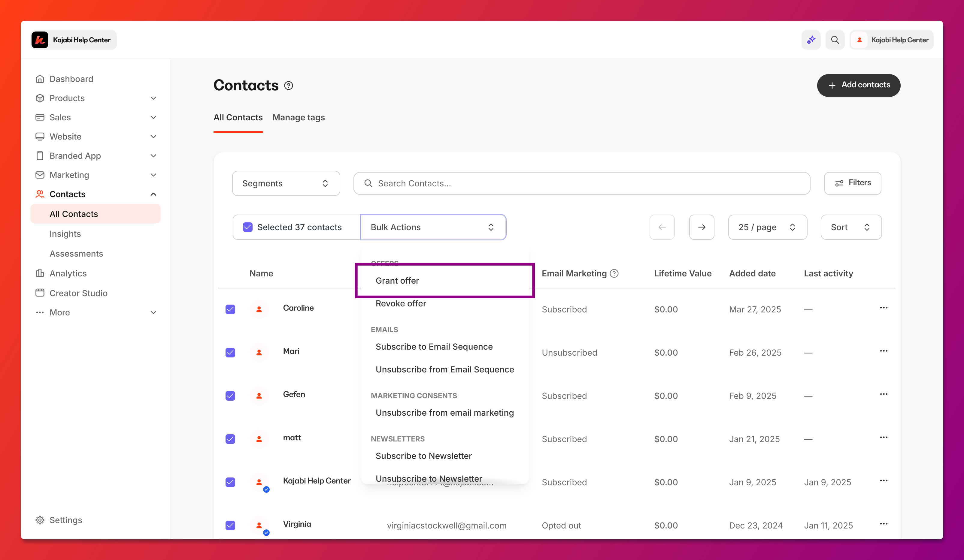The width and height of the screenshot is (964, 560).
Task: Expand the More sidebar section
Action: (153, 312)
